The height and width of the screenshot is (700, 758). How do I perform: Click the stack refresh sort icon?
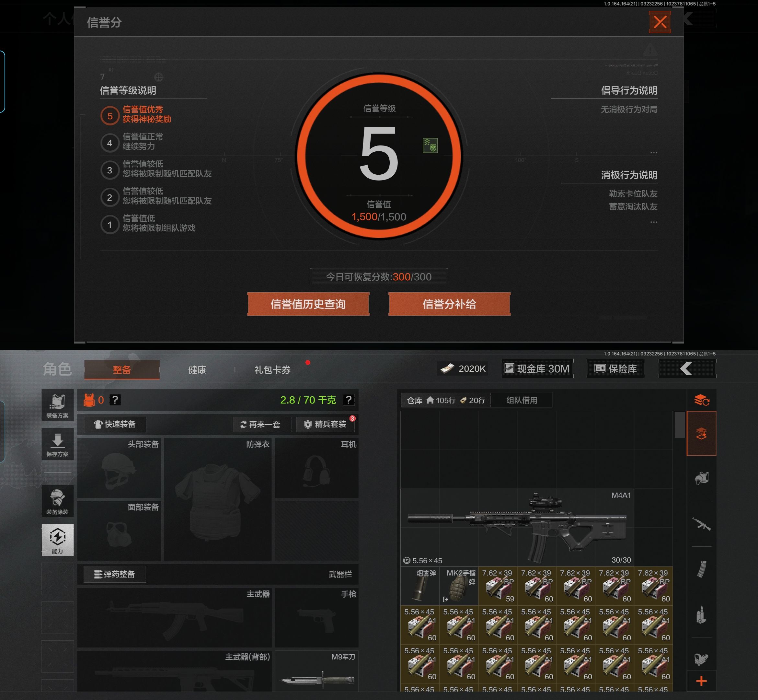701,400
